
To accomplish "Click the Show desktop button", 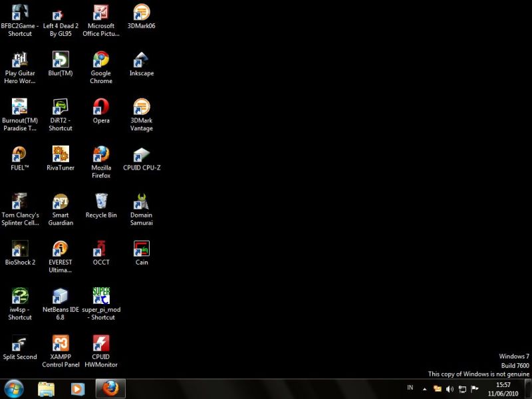I will coord(528,389).
